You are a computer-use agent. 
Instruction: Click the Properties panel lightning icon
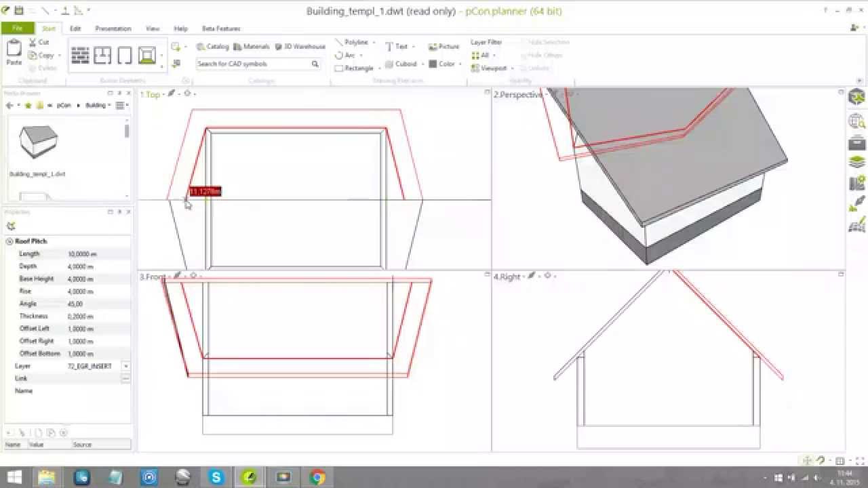pyautogui.click(x=11, y=226)
